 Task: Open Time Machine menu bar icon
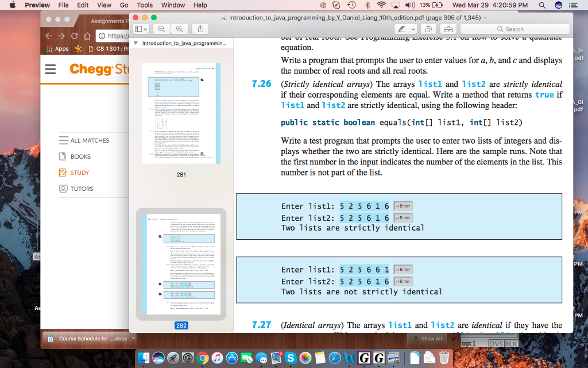pos(352,5)
